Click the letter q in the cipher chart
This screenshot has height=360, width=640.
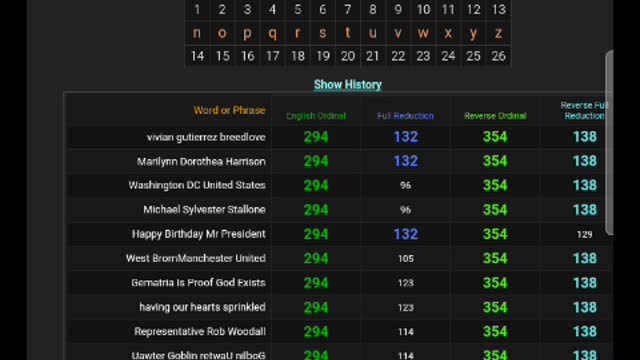point(273,33)
